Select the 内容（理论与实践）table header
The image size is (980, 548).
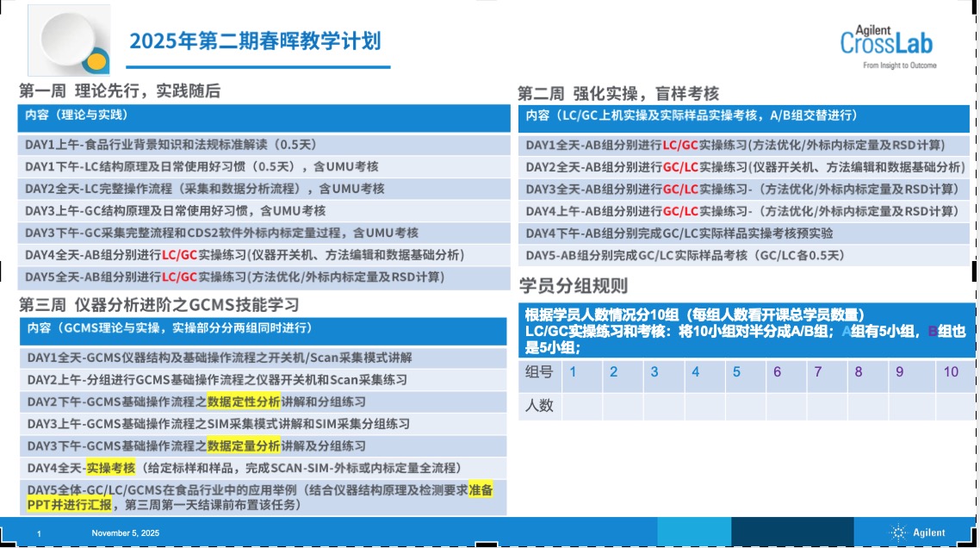point(264,115)
